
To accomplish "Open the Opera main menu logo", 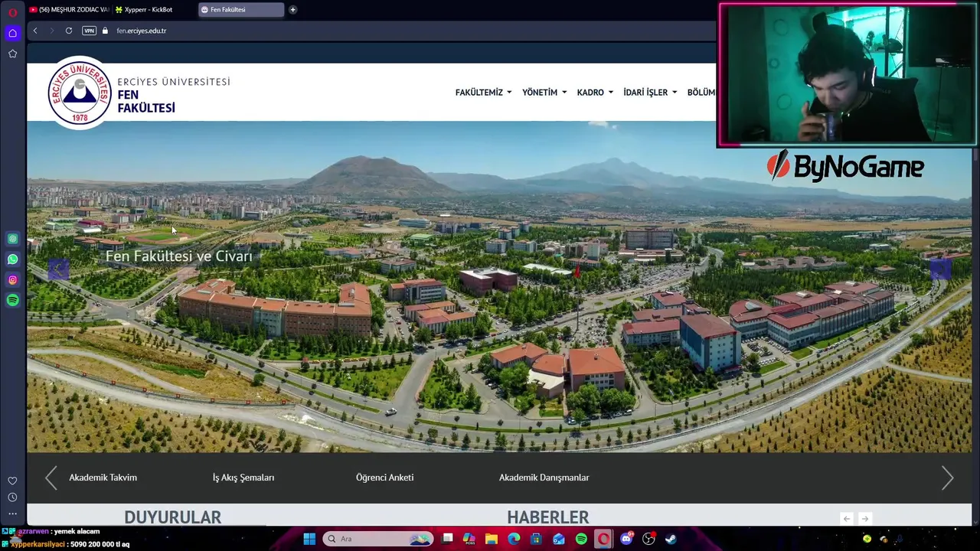I will [x=12, y=12].
